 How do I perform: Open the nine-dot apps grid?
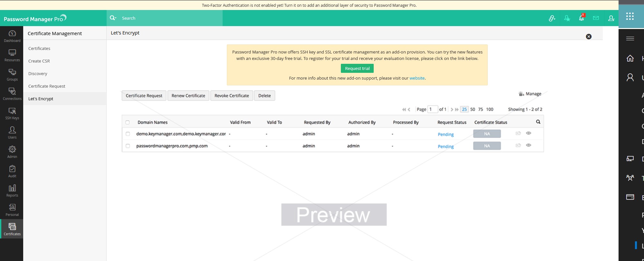pyautogui.click(x=630, y=16)
